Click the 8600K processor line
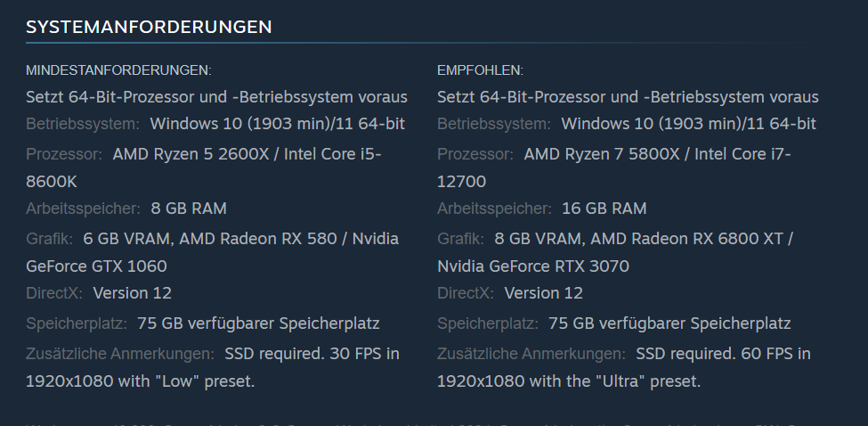 (52, 181)
